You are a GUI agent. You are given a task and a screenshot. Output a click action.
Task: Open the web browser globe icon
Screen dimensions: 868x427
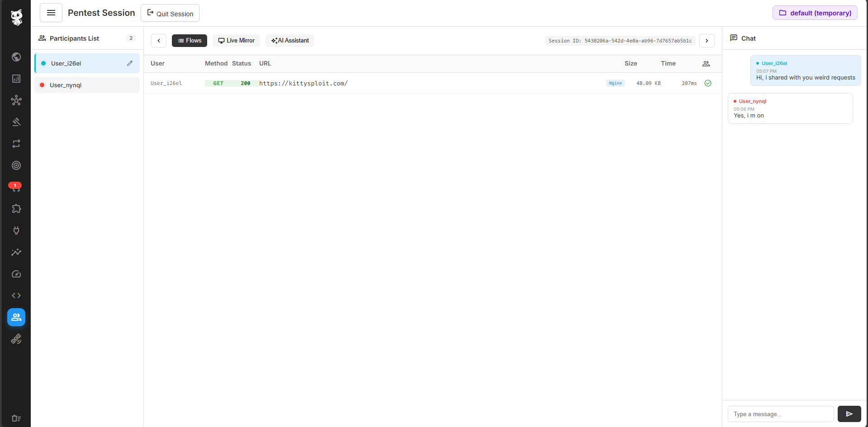(x=16, y=57)
